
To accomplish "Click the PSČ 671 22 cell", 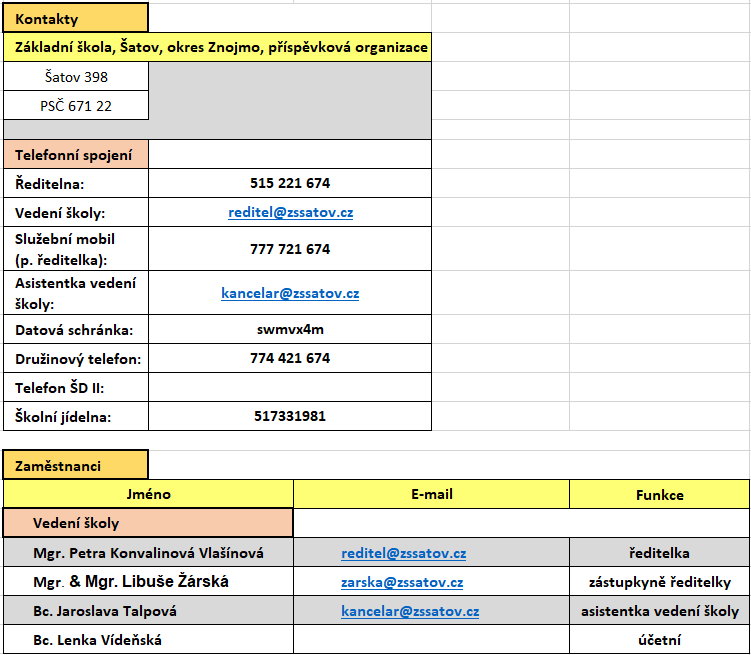I will coord(76,105).
